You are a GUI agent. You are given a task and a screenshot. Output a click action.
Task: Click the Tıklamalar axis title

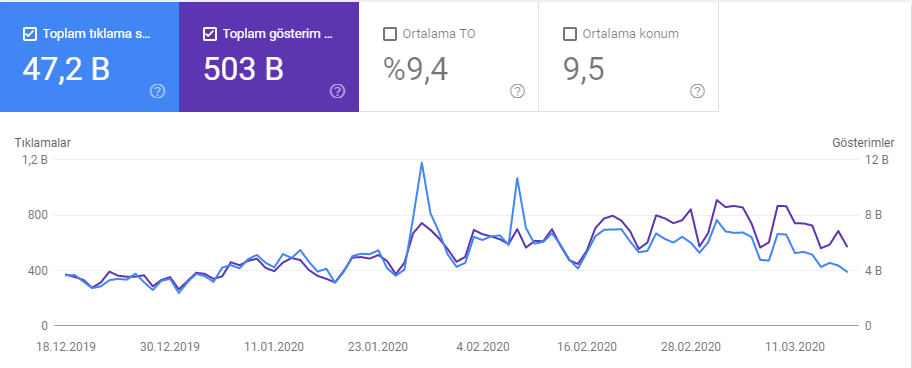42,143
